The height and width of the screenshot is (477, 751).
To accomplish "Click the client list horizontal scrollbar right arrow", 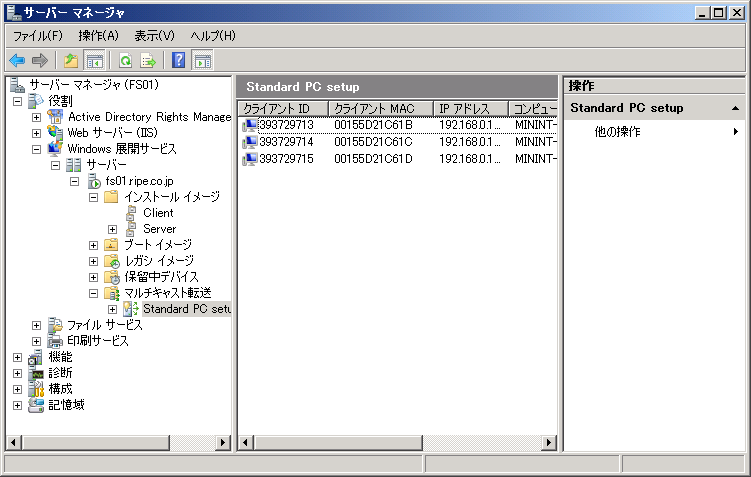I will [x=549, y=442].
